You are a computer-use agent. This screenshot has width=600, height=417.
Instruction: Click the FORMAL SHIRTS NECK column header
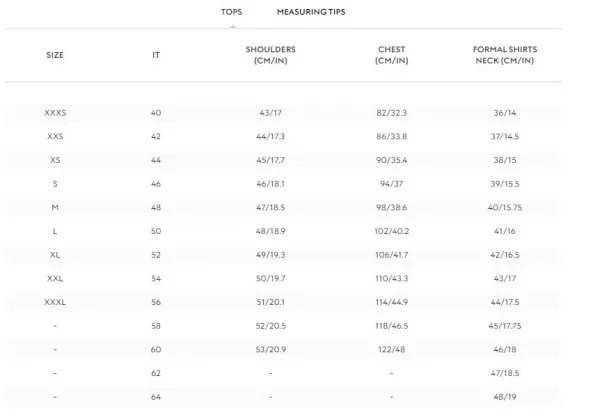click(505, 55)
